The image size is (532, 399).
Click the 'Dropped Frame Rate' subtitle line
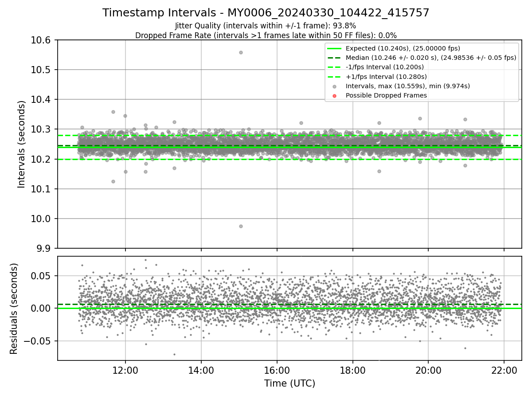pyautogui.click(x=266, y=35)
